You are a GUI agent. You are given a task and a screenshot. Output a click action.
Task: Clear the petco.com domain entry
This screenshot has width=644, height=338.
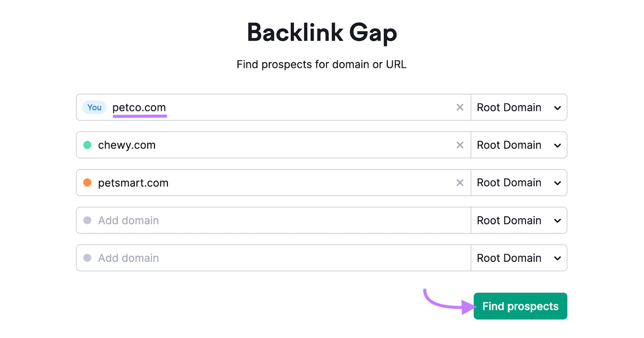[x=460, y=107]
